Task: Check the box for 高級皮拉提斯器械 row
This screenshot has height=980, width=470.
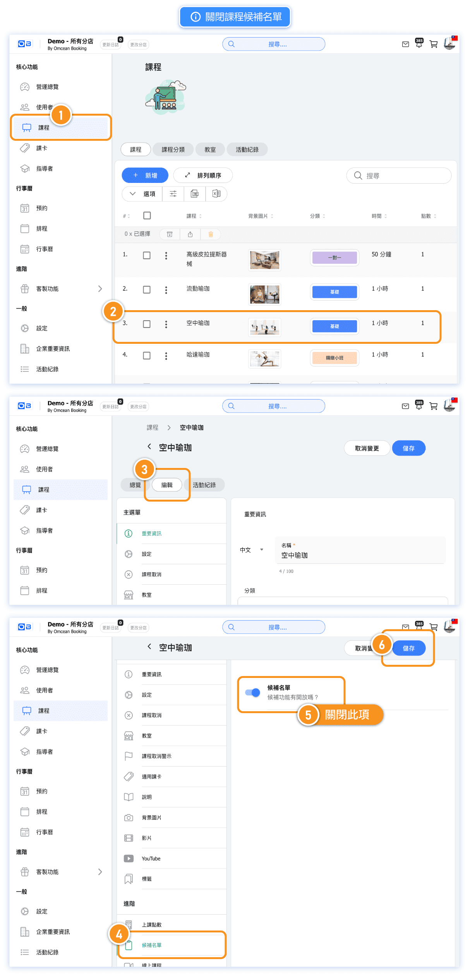Action: click(x=147, y=255)
